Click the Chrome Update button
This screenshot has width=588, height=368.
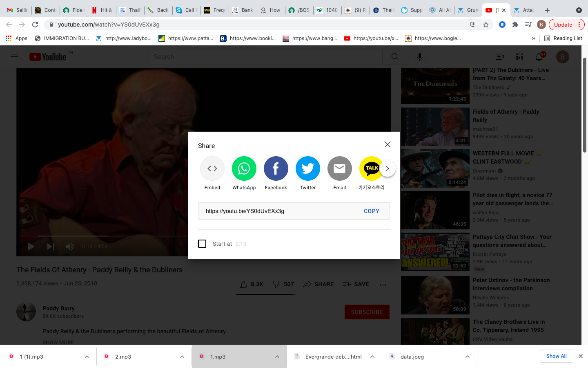(x=567, y=25)
